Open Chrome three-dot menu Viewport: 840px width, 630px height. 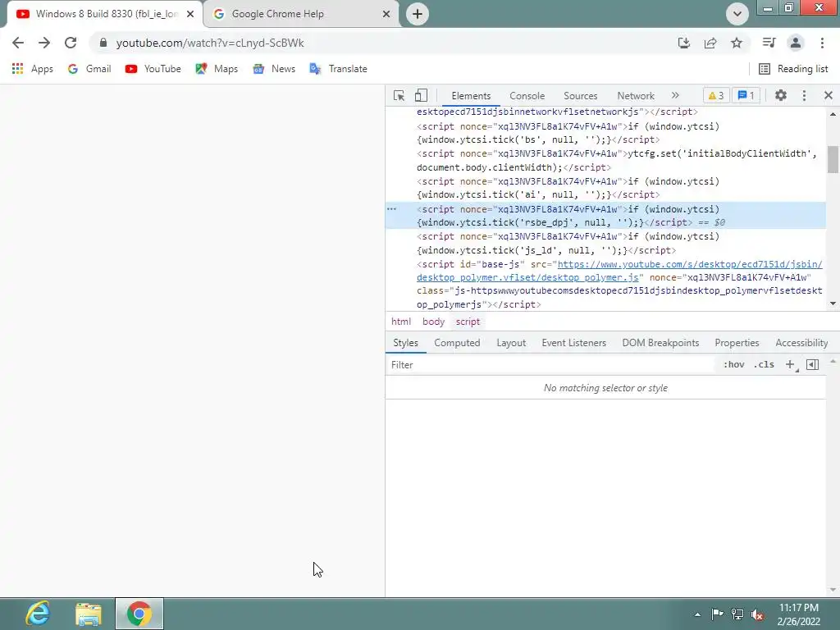coord(822,43)
